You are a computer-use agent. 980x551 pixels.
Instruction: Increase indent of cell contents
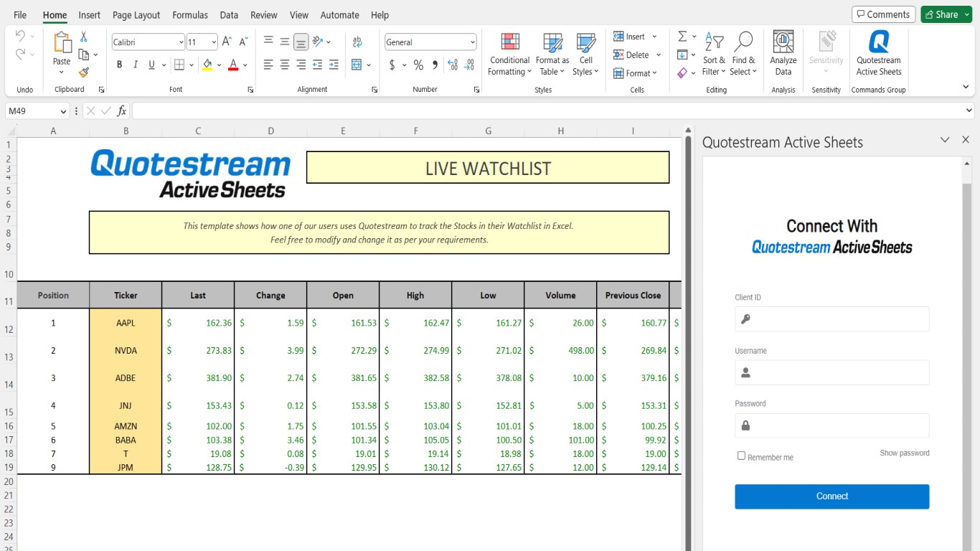(x=334, y=65)
